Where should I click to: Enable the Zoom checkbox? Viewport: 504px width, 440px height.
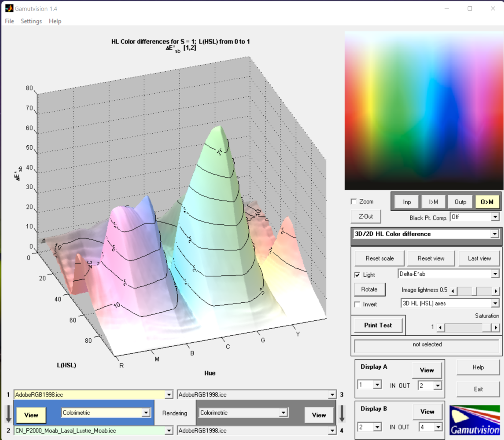pos(354,202)
